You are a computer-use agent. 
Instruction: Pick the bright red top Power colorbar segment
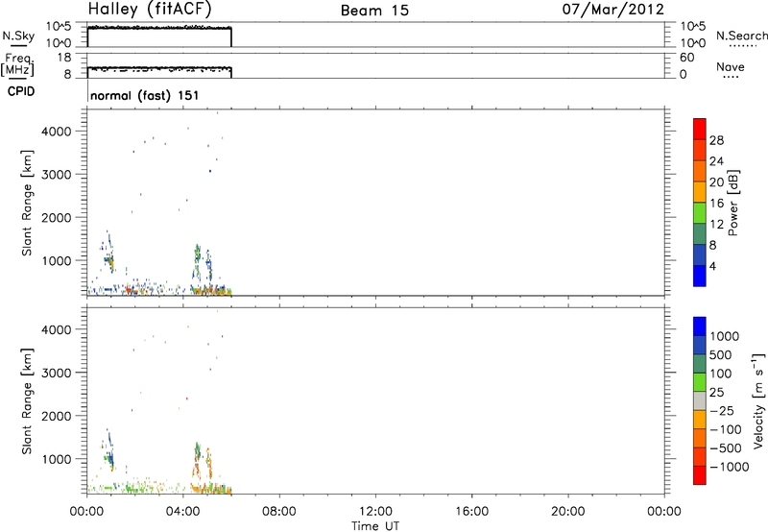tap(700, 129)
